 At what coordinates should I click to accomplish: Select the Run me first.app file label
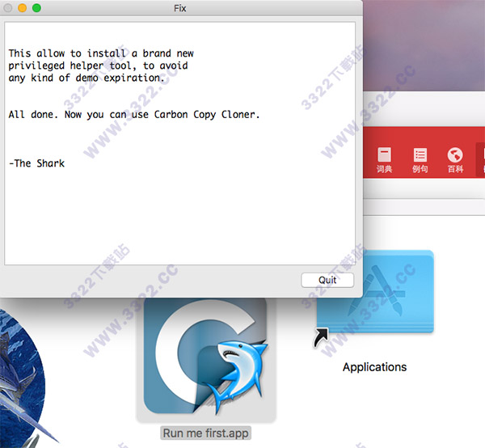205,433
